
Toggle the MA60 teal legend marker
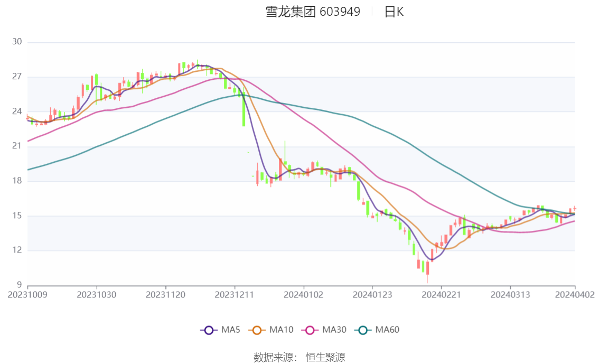363,330
